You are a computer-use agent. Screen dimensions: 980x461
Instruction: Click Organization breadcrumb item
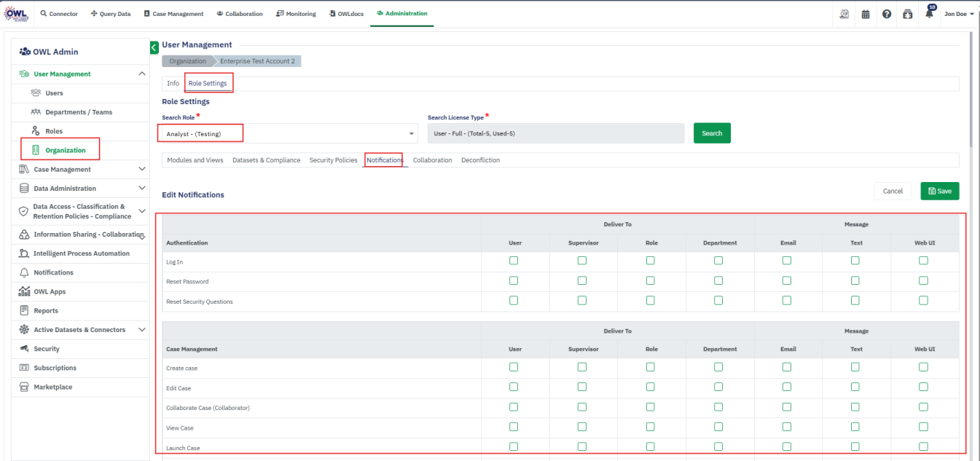[x=188, y=61]
